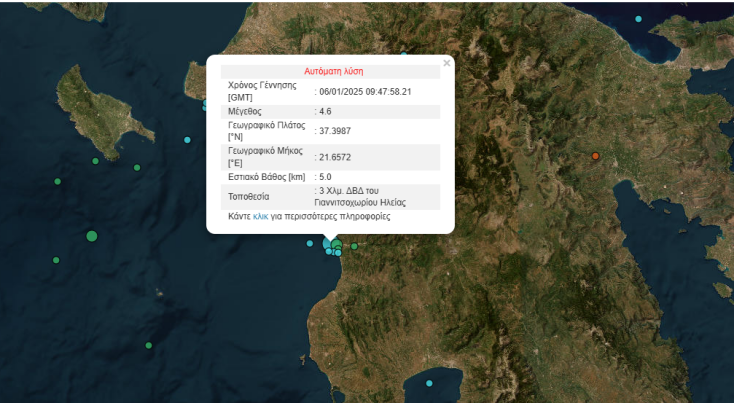Click the southernmost green marker in the sea
734x403 pixels.
pyautogui.click(x=149, y=346)
